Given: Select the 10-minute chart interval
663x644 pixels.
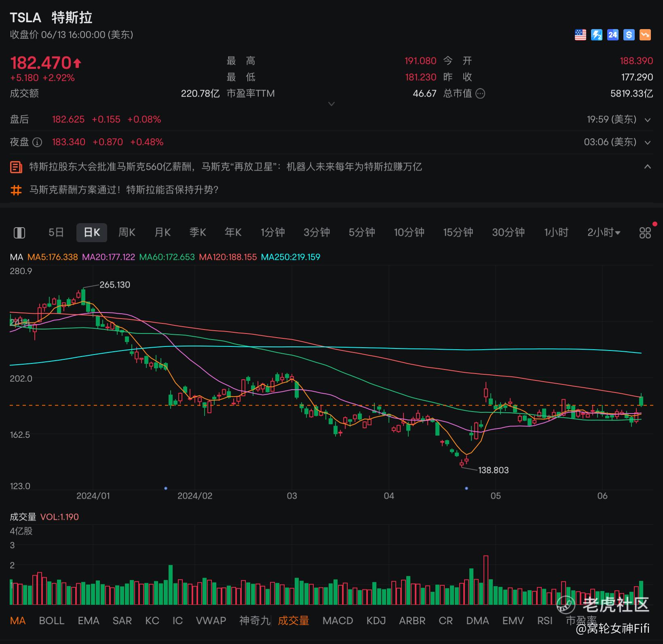Looking at the screenshot, I should 409,232.
